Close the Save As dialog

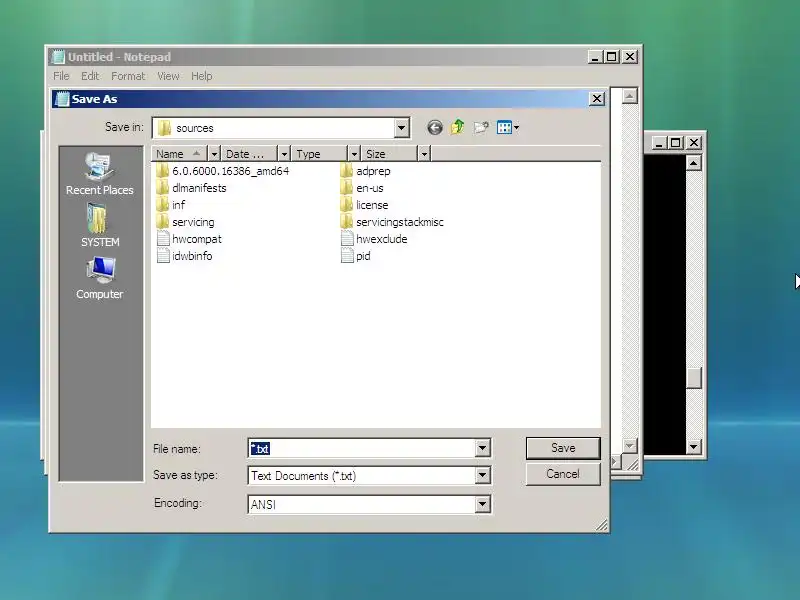(x=597, y=98)
